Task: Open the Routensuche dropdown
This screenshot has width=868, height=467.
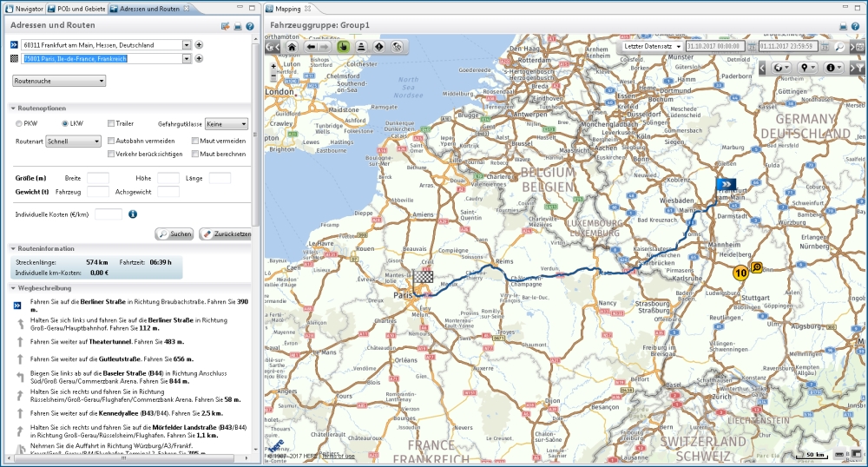Action: [59, 81]
